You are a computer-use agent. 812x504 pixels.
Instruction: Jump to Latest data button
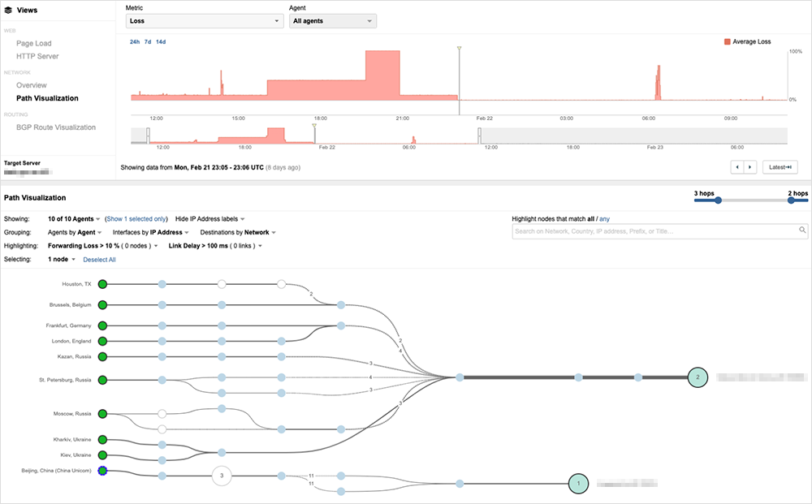pyautogui.click(x=779, y=167)
